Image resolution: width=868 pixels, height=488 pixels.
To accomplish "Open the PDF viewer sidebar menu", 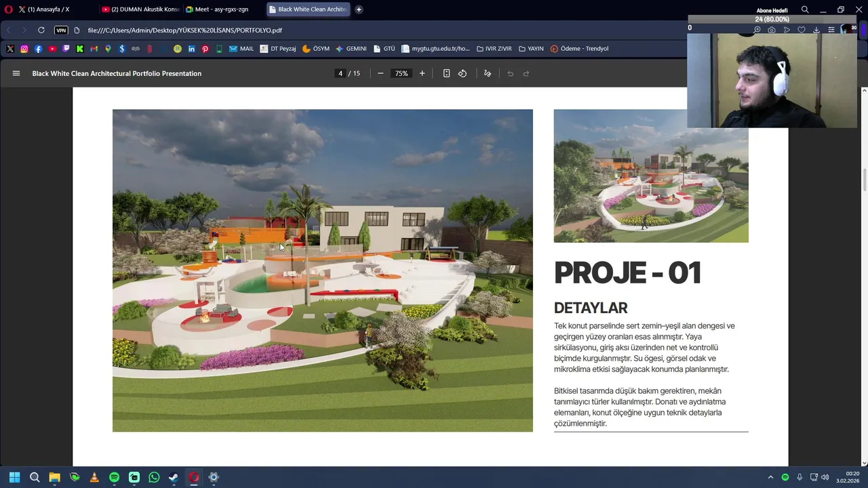I will [x=16, y=73].
